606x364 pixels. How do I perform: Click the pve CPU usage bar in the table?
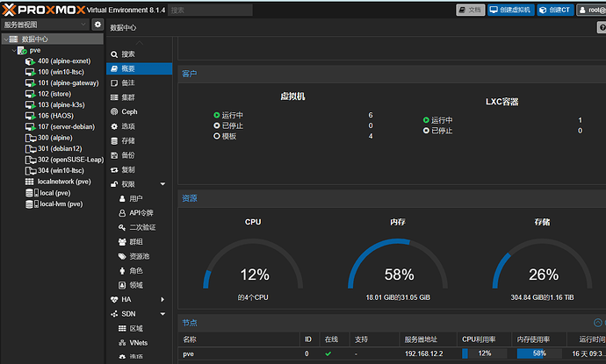(x=484, y=353)
